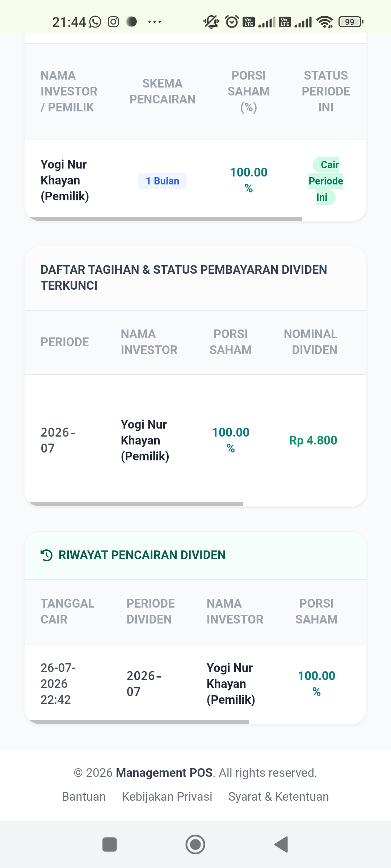Tap the muted bell status icon
Viewport: 391px width, 868px height.
click(211, 22)
